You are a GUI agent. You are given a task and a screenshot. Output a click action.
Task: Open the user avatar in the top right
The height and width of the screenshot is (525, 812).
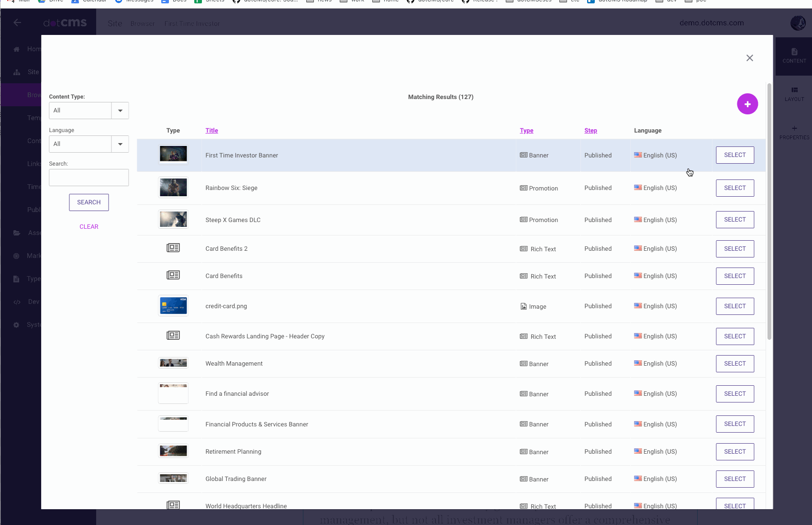798,22
